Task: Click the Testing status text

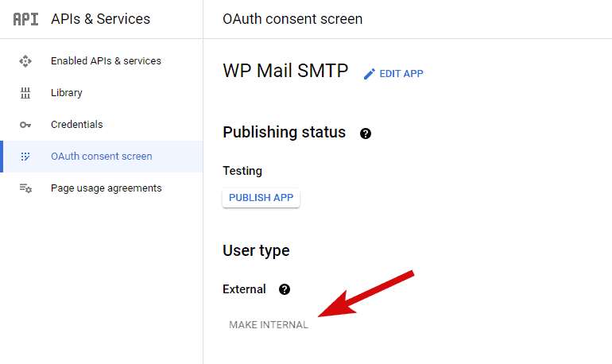Action: pos(242,171)
